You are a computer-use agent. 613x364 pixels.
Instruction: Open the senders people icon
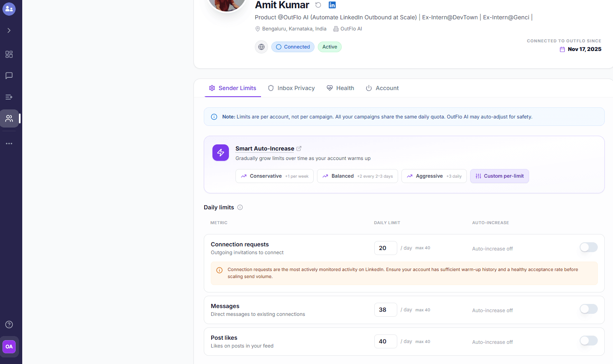[9, 118]
